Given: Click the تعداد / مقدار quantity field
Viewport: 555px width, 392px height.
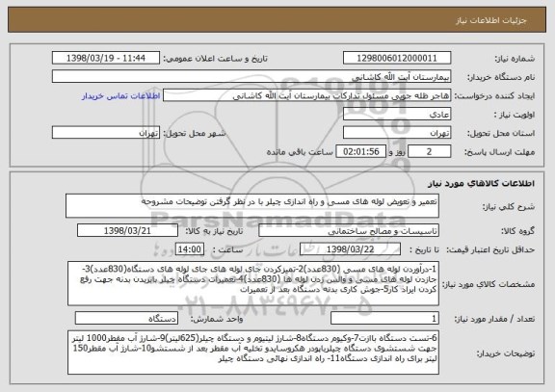Looking at the screenshot, I should pyautogui.click(x=384, y=319).
